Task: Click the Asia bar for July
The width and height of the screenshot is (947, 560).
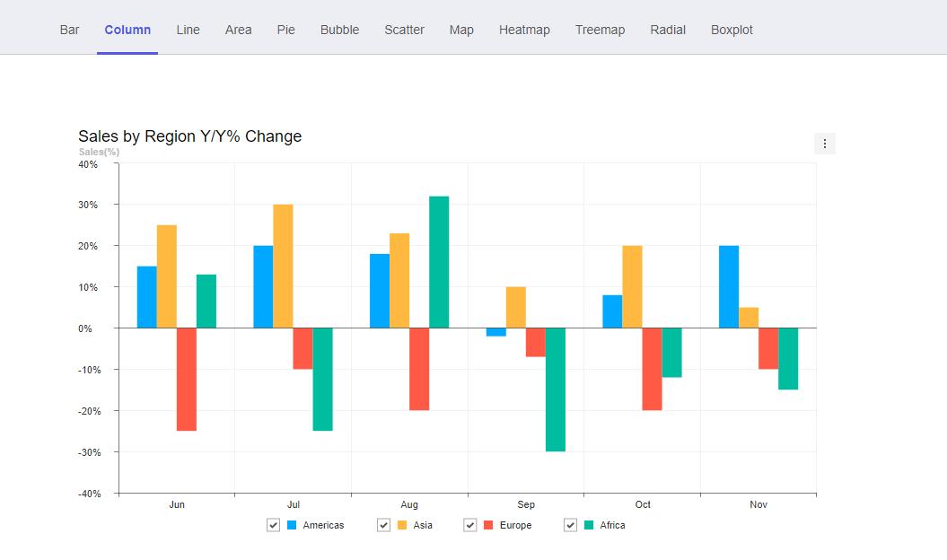Action: tap(283, 267)
